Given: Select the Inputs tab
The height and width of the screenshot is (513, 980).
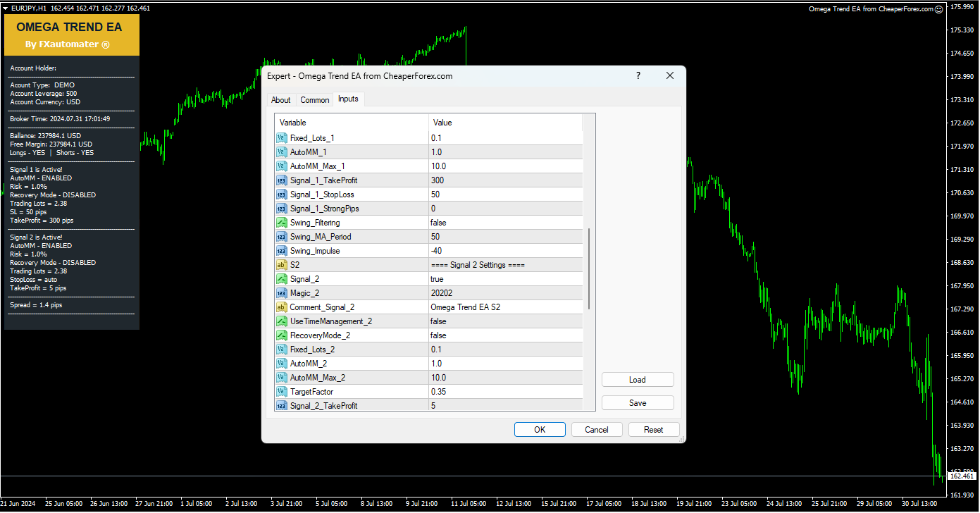Looking at the screenshot, I should tap(348, 99).
